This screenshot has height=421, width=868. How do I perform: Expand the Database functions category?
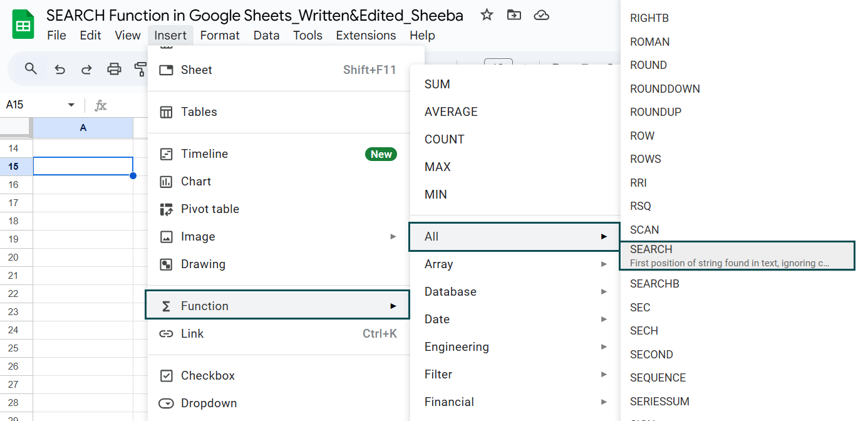(515, 292)
